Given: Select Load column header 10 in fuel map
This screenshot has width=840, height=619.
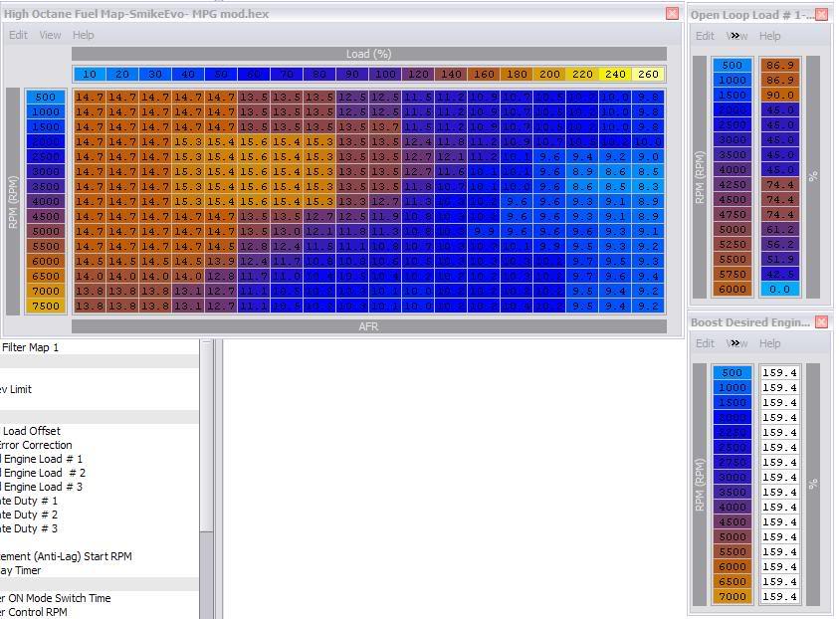Looking at the screenshot, I should click(90, 74).
